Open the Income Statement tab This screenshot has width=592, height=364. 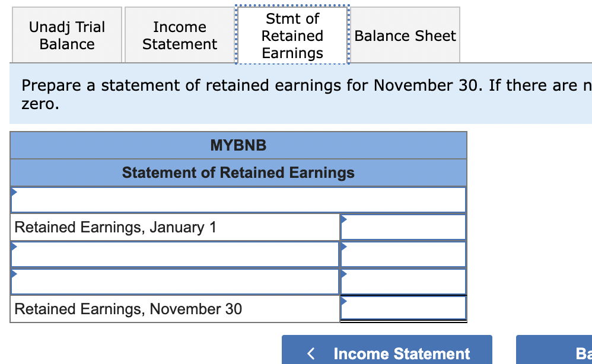tap(179, 35)
